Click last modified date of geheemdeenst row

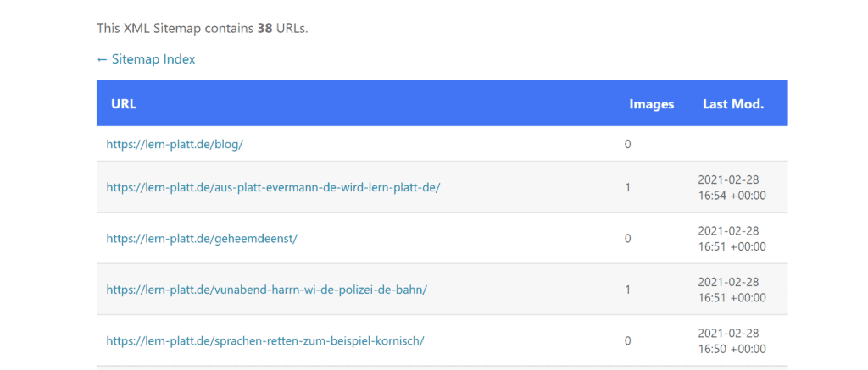tap(732, 239)
